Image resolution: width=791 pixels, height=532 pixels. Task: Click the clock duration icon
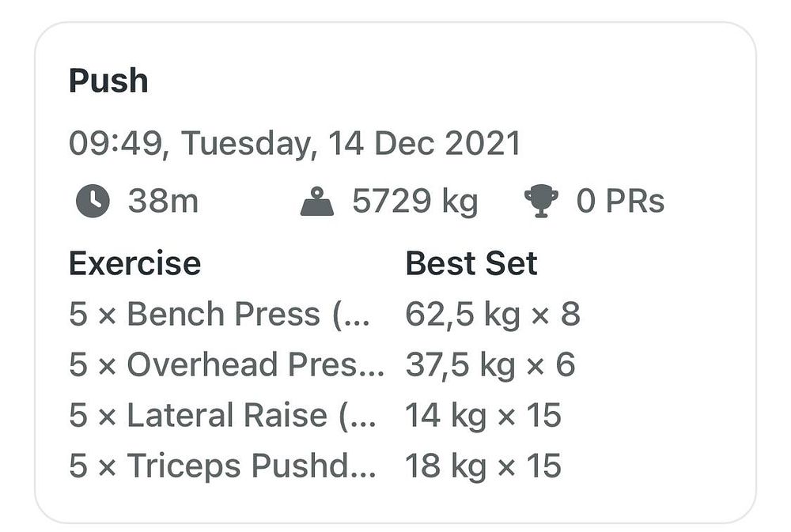(93, 201)
